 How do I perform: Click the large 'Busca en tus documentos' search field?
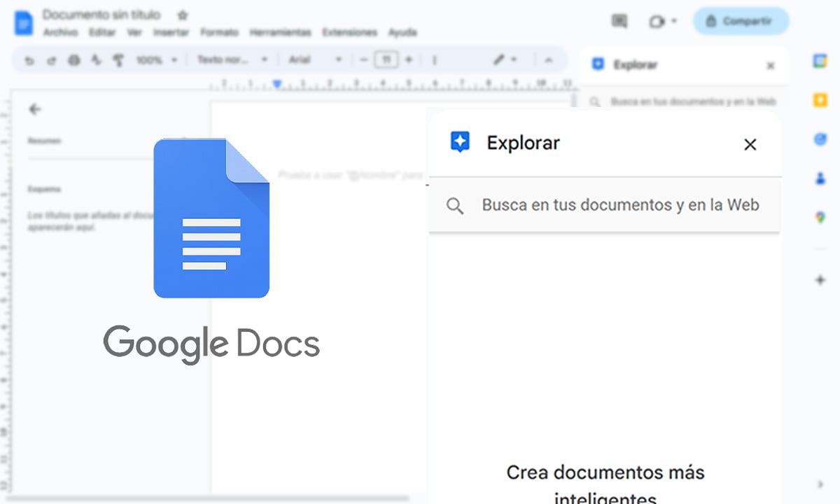click(x=605, y=205)
